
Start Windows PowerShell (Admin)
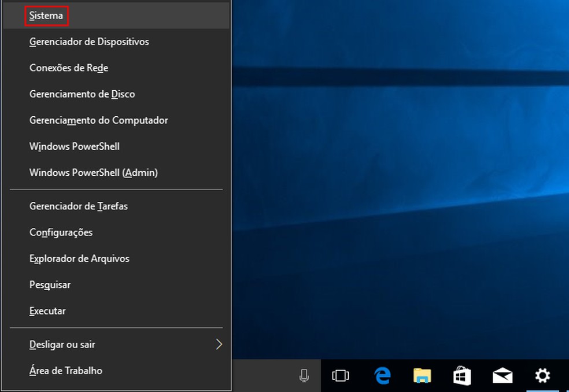click(x=116, y=172)
